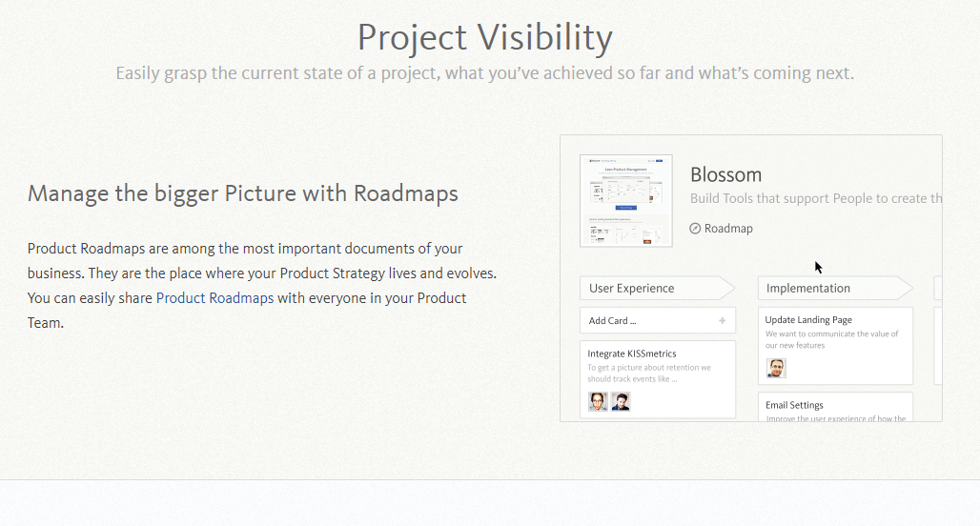Screen dimensions: 980x526
Task: Click second avatar on Integrate KISSmetrics card
Action: pyautogui.click(x=621, y=402)
